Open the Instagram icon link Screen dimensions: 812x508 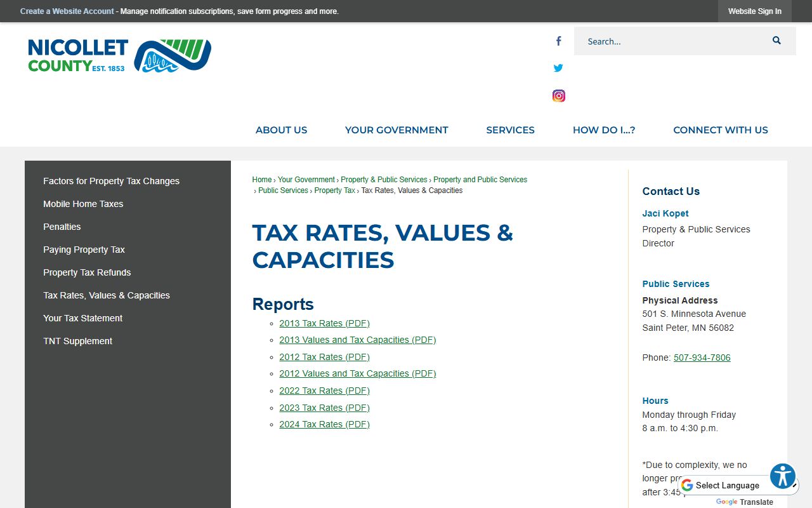click(558, 96)
